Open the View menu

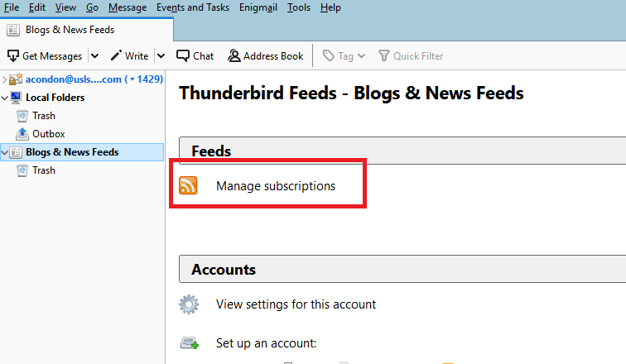tap(65, 7)
